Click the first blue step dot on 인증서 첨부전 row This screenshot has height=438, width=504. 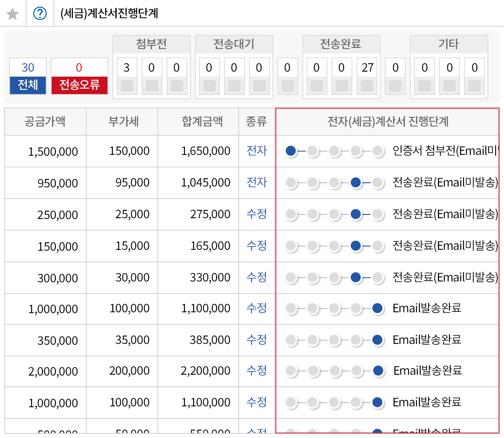click(291, 151)
